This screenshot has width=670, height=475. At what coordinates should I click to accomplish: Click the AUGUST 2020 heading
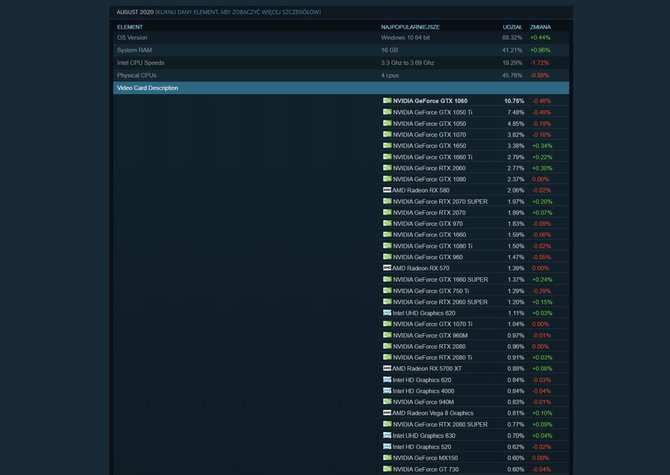pyautogui.click(x=135, y=12)
